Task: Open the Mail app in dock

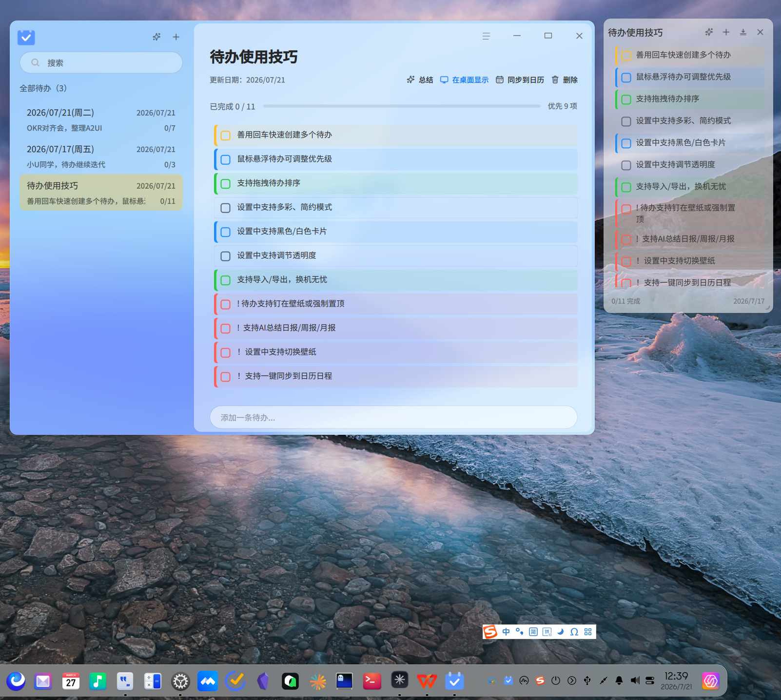Action: 43,681
